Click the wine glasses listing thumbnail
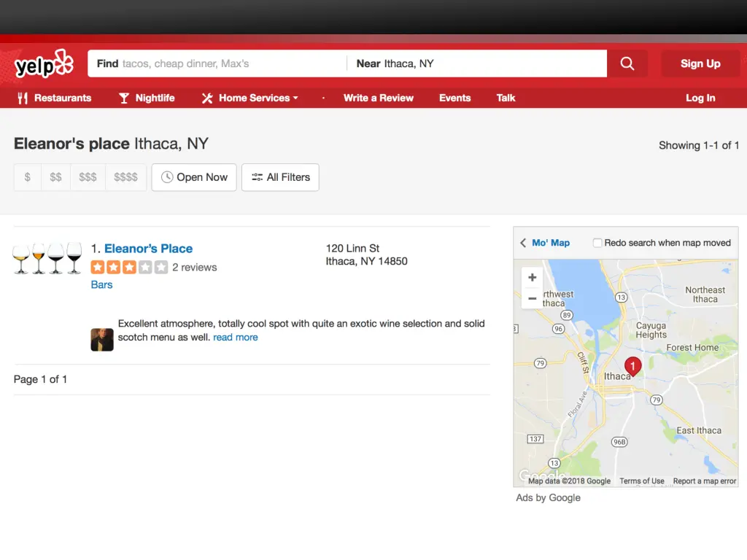747x560 pixels. click(x=47, y=257)
